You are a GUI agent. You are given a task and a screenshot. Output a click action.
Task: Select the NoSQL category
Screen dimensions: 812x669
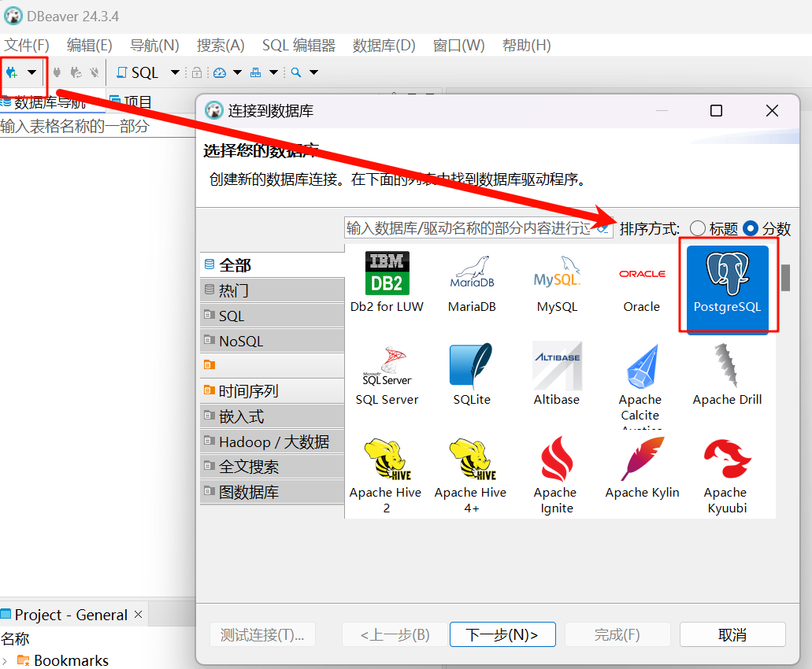[x=273, y=341]
